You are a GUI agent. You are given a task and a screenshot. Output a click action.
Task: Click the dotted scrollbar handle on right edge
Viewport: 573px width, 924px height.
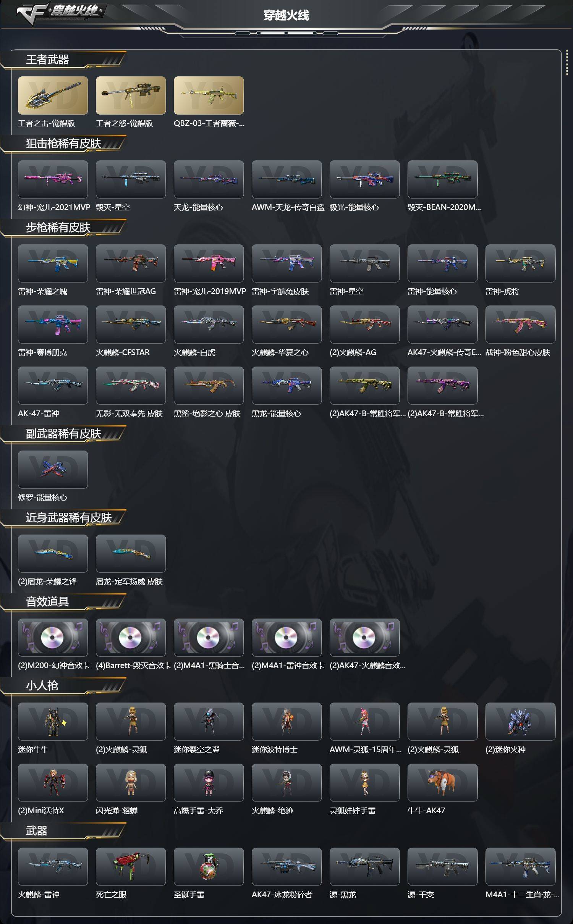click(567, 63)
